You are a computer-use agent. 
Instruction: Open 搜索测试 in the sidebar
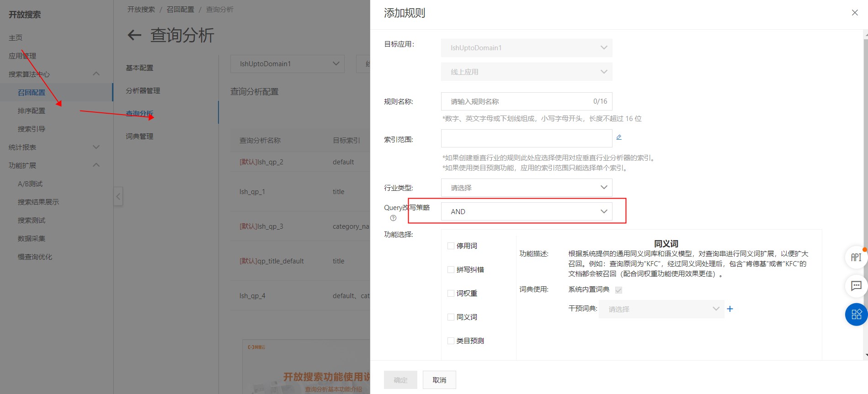coord(32,220)
